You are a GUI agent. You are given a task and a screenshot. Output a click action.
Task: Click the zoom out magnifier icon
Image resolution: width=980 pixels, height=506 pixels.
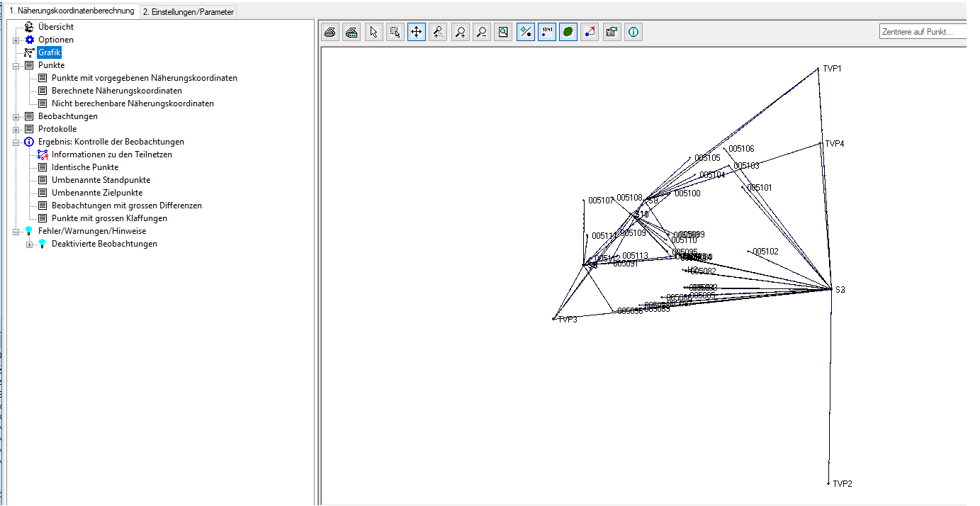[x=482, y=32]
